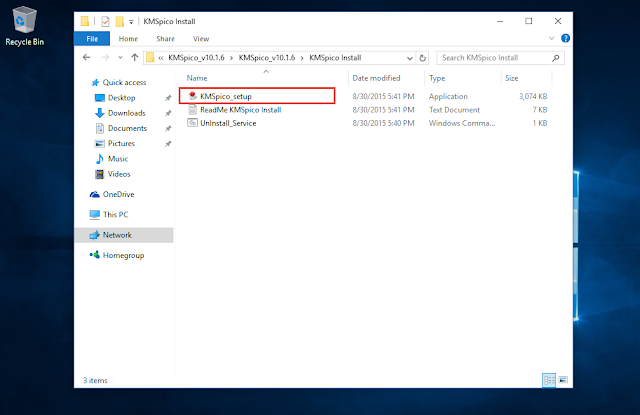The width and height of the screenshot is (640, 415).
Task: Go forward with the Forward arrow
Action: click(x=105, y=58)
